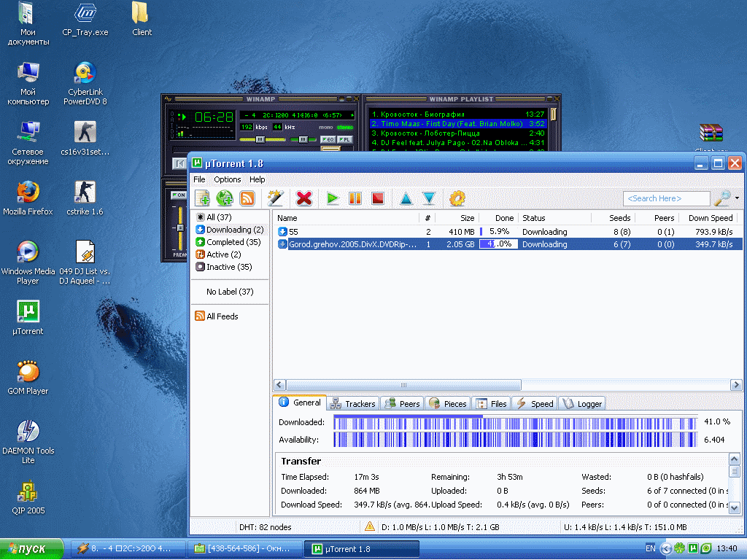This screenshot has height=560, width=747.
Task: Pause the selected torrent
Action: (355, 198)
